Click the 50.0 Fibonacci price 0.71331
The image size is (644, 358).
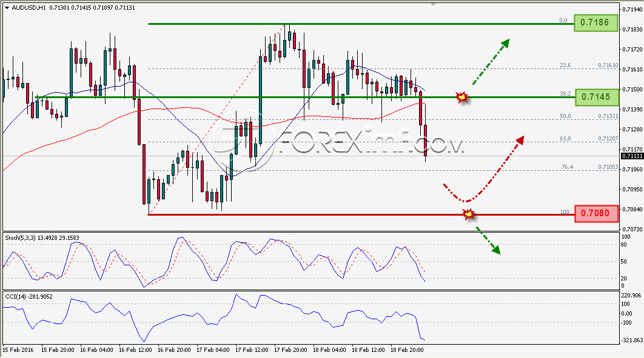click(x=608, y=116)
